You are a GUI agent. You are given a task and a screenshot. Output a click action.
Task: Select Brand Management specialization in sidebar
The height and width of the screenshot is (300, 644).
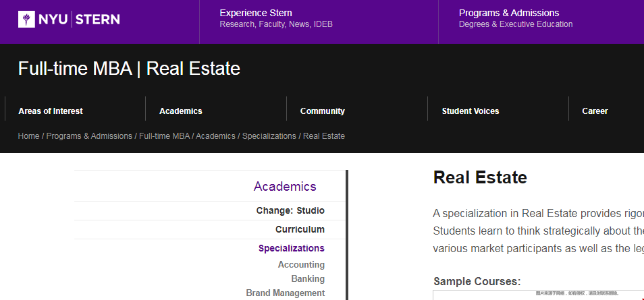click(x=286, y=293)
